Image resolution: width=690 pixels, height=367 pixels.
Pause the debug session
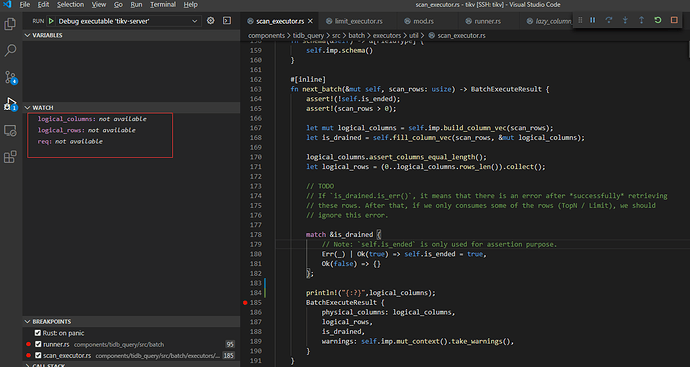point(593,20)
